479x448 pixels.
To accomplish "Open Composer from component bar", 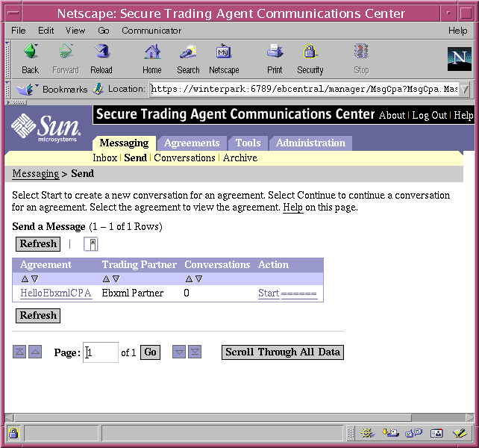I will [460, 433].
